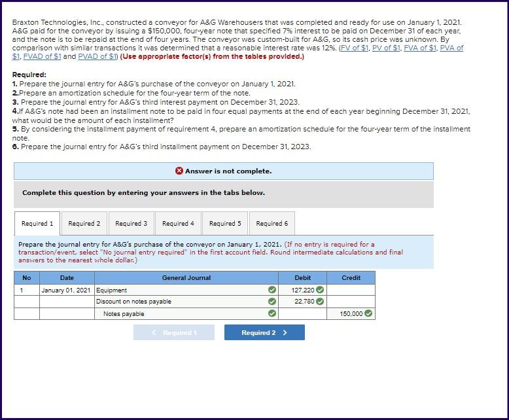
Task: Select the Discount on notes payable account field
Action: (186, 302)
